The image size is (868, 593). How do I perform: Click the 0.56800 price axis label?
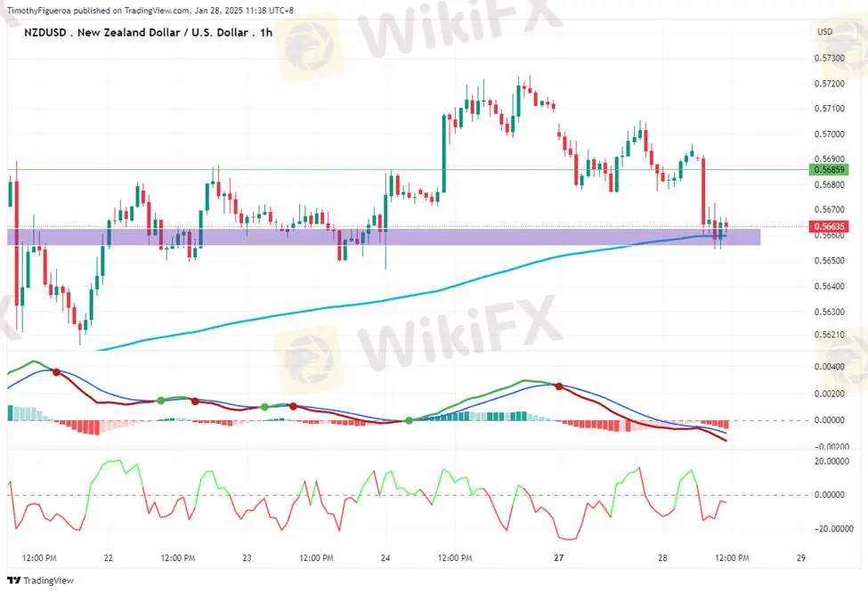click(830, 184)
